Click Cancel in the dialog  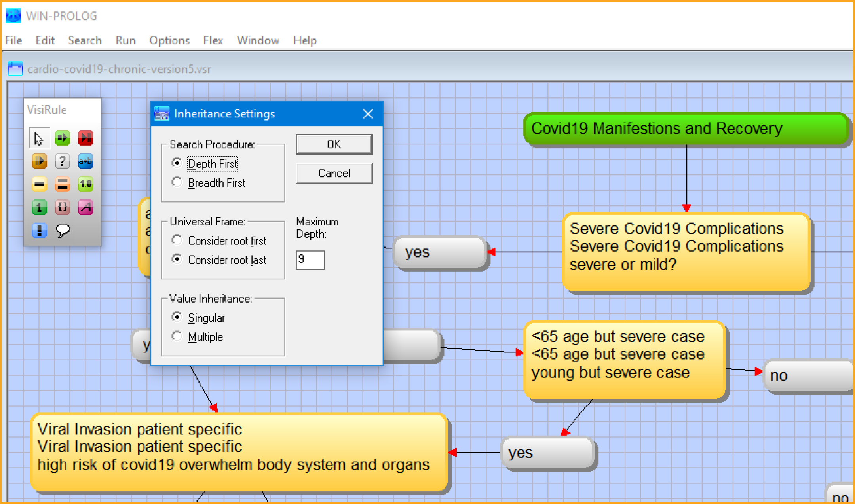[334, 173]
